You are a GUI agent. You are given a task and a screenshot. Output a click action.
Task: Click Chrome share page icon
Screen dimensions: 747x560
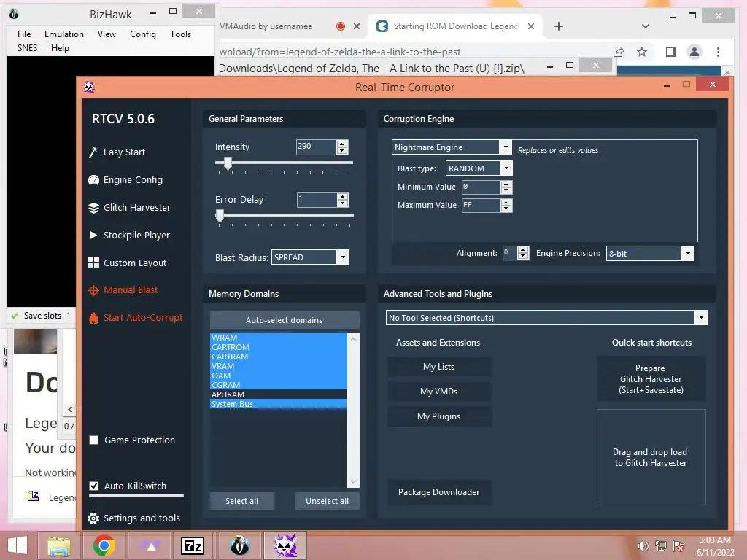point(619,52)
